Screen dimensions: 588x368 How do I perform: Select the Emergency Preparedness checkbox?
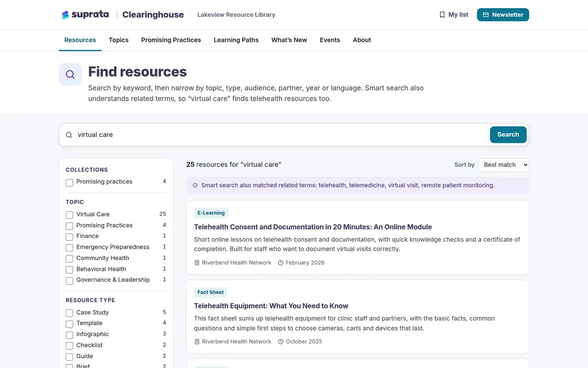[70, 248]
